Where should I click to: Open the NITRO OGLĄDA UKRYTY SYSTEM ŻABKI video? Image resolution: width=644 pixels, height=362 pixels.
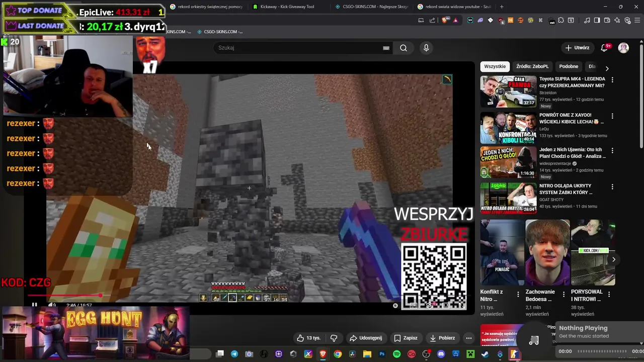(508, 198)
